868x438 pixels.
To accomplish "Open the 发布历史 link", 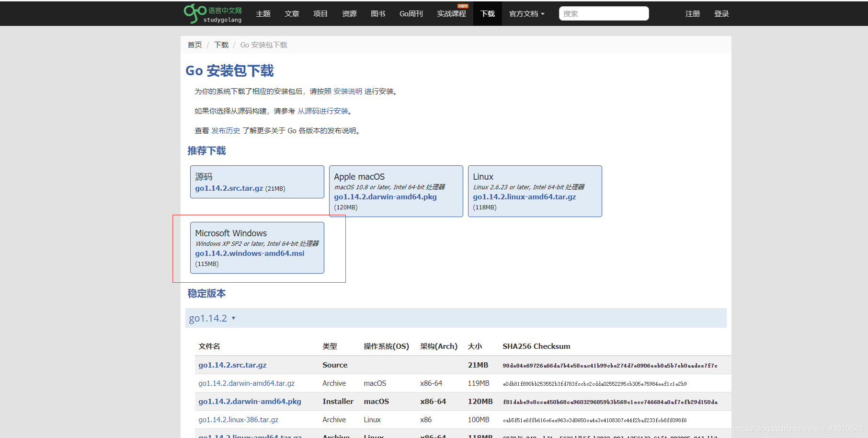I will tap(226, 131).
